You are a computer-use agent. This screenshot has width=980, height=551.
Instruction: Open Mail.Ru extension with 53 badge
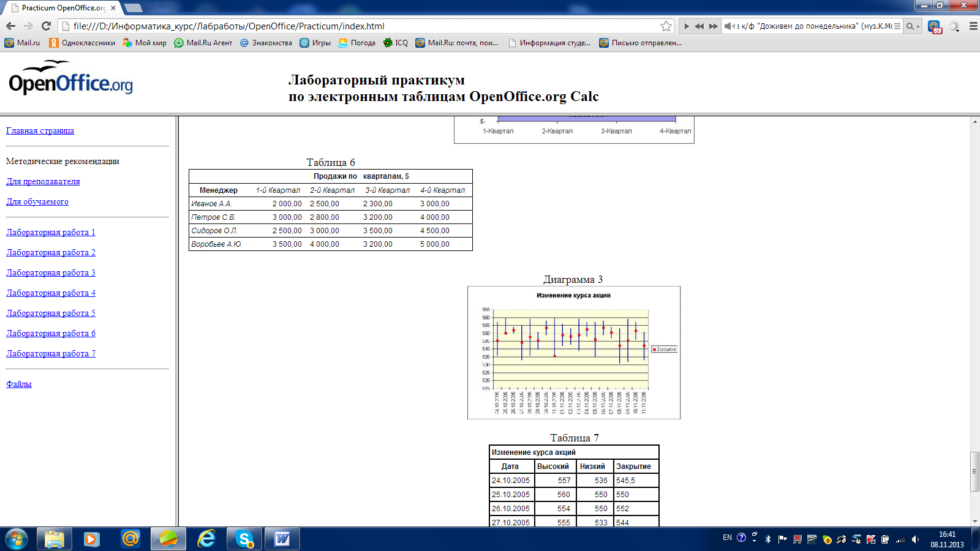pos(935,27)
